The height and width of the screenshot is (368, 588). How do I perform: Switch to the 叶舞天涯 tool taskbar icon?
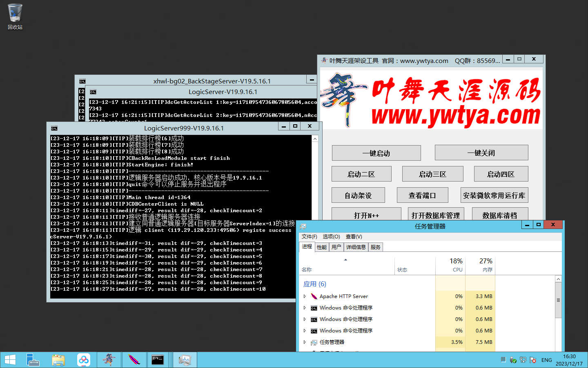tap(109, 360)
